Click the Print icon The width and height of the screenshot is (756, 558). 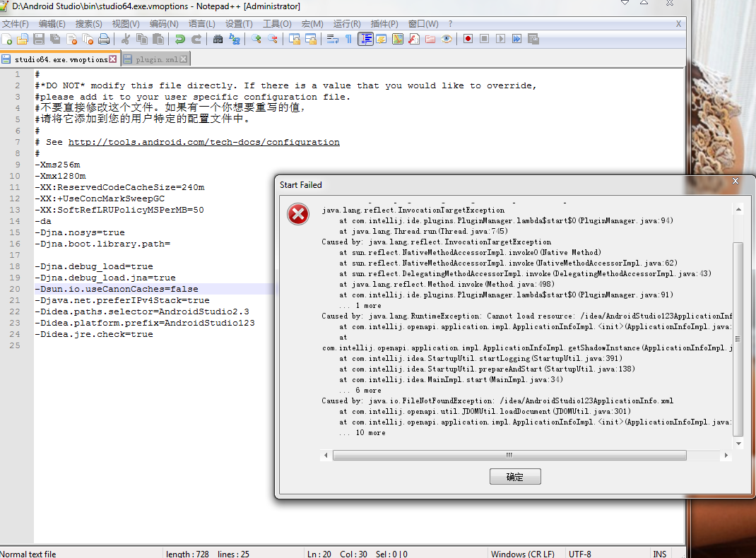pyautogui.click(x=104, y=39)
